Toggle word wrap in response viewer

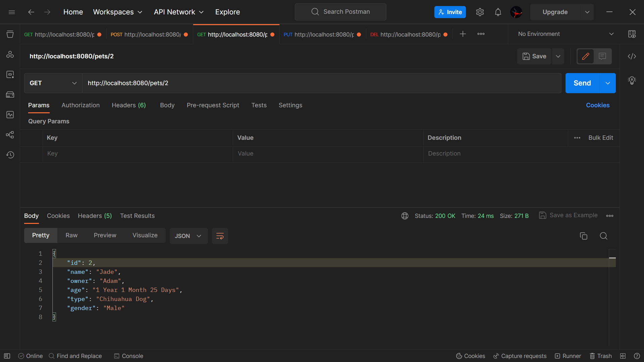[220, 236]
